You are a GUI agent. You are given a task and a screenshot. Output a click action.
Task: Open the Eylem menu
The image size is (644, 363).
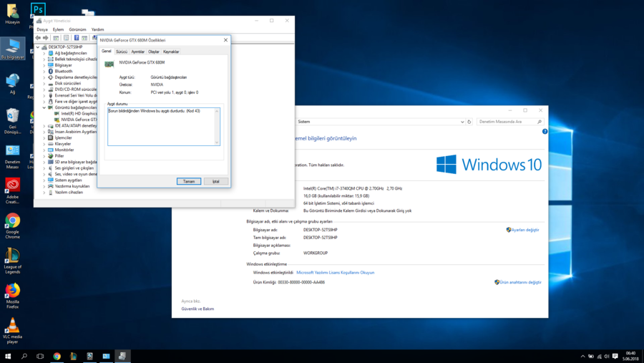pyautogui.click(x=58, y=29)
